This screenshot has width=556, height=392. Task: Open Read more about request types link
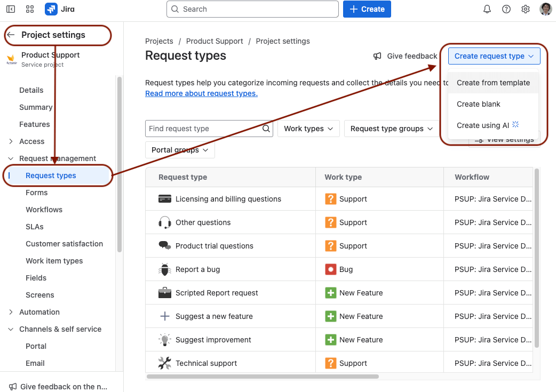(201, 93)
